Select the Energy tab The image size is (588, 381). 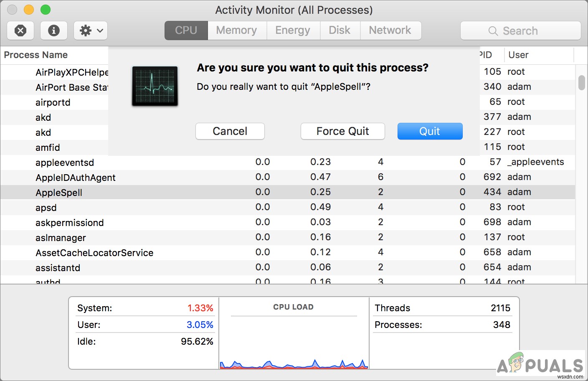292,30
